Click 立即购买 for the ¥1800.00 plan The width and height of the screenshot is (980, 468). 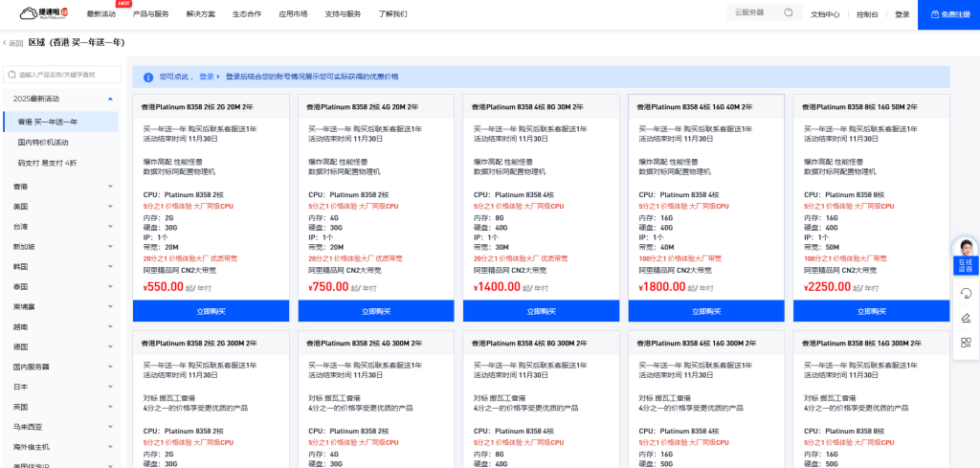(706, 311)
